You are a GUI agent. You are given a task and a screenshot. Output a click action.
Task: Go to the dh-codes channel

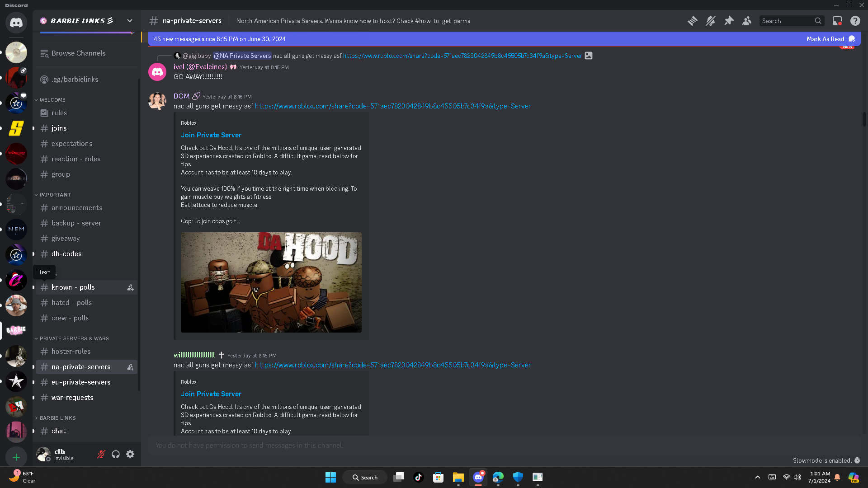coord(86,254)
